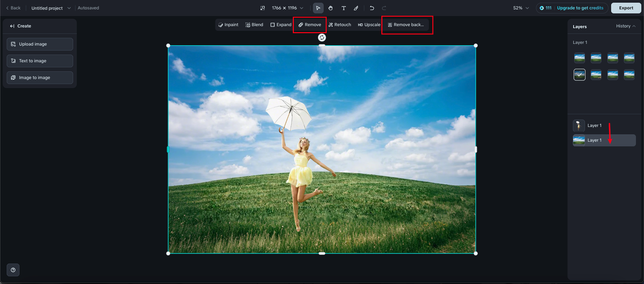Collapse the History section chevron

(634, 26)
